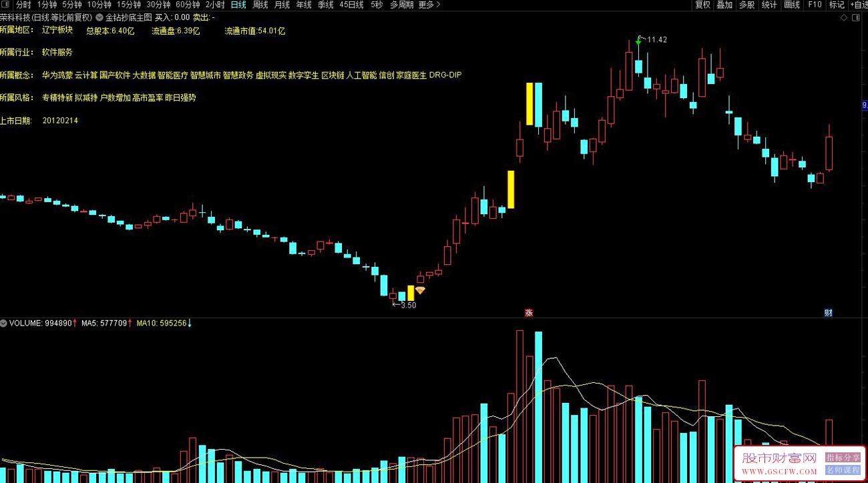Viewport: 868px width, 483px height.
Task: Click the red 涨 marker on the timeline
Action: tap(529, 313)
